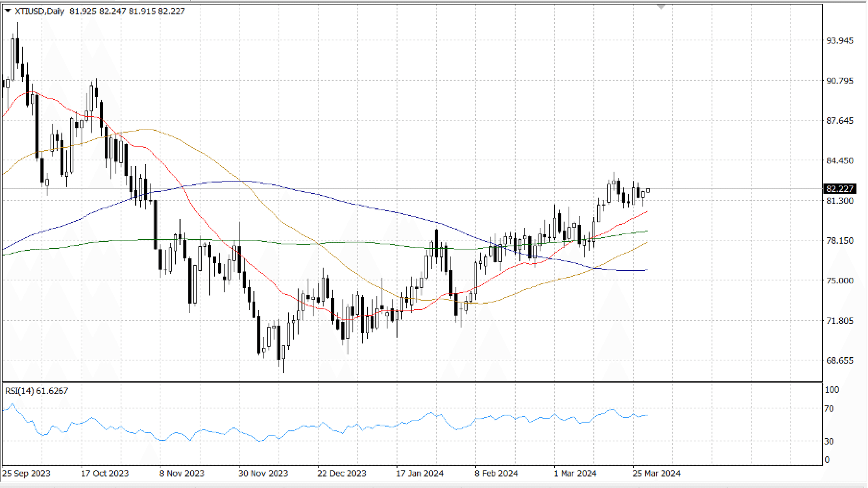Viewport: 868px width, 488px height.
Task: Click the 1 Mar 2024 date label
Action: pyautogui.click(x=575, y=473)
